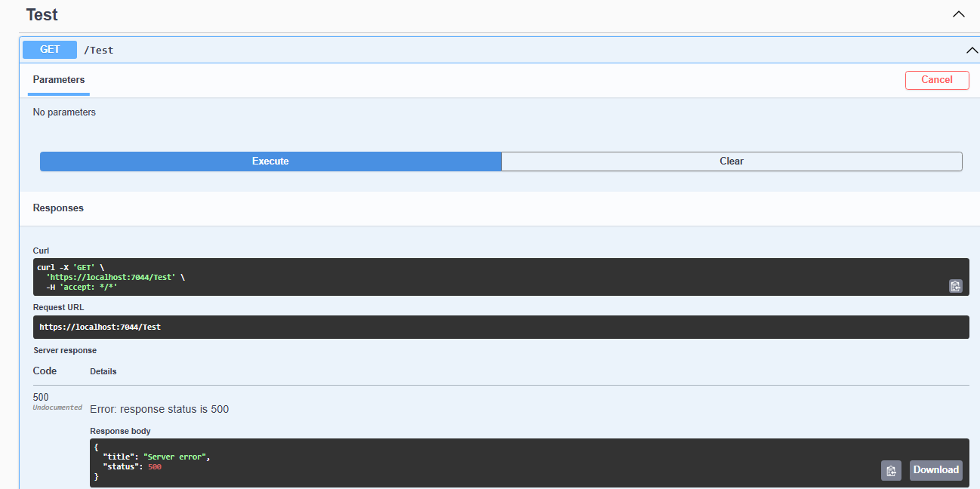Click the "status": 500 line in response body
The height and width of the screenshot is (489, 980).
(132, 467)
